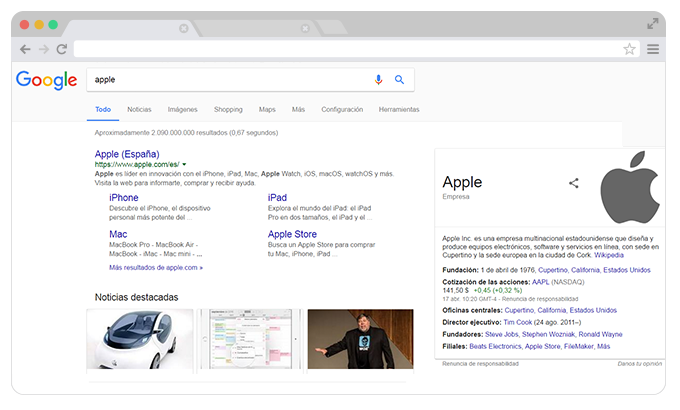The height and width of the screenshot is (410, 680).
Task: Open the browser hamburger menu
Action: (x=653, y=49)
